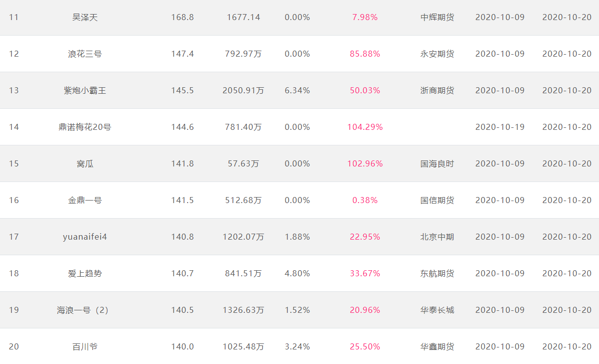Open the 百川爷 account page

click(85, 346)
